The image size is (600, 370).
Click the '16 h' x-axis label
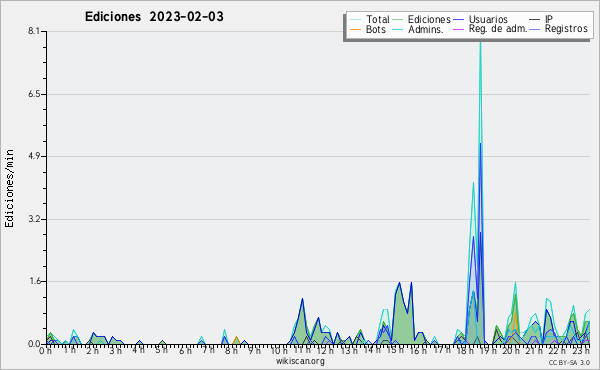pos(418,350)
